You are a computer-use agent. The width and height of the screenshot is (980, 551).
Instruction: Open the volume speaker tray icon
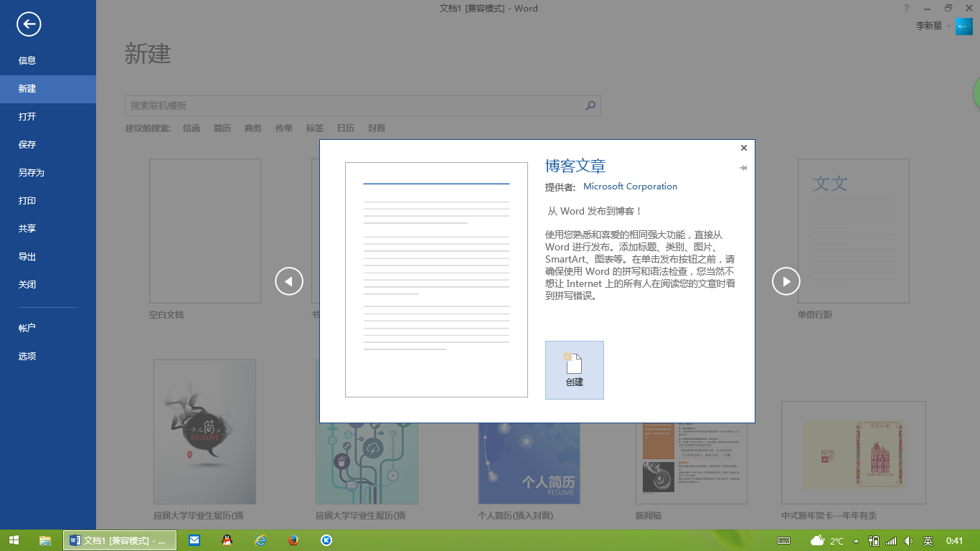[909, 541]
